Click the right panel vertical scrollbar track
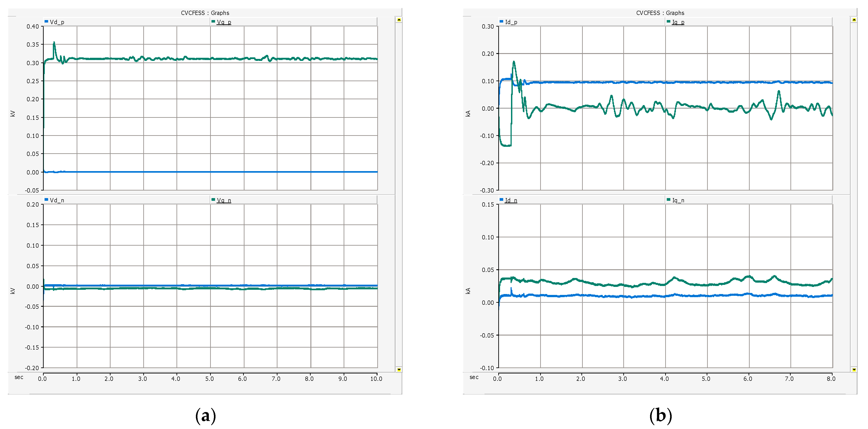Screen dimensions: 868x429 (x=854, y=195)
